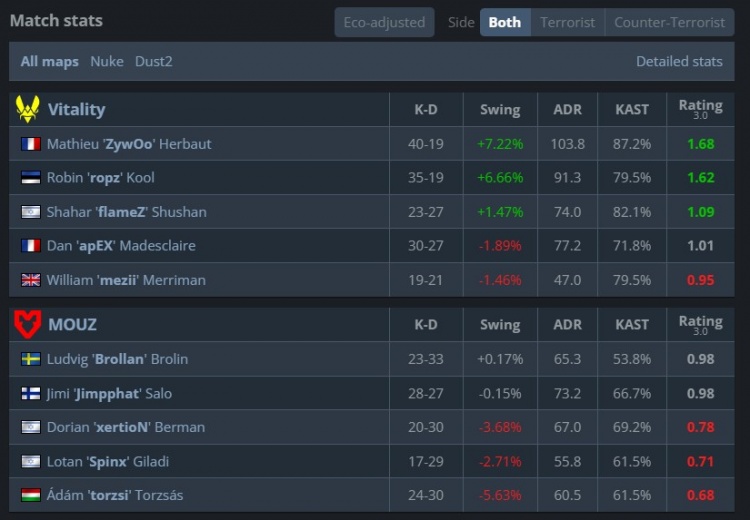Viewport: 750px width, 520px height.
Task: Open the Detailed stats link
Action: click(679, 61)
